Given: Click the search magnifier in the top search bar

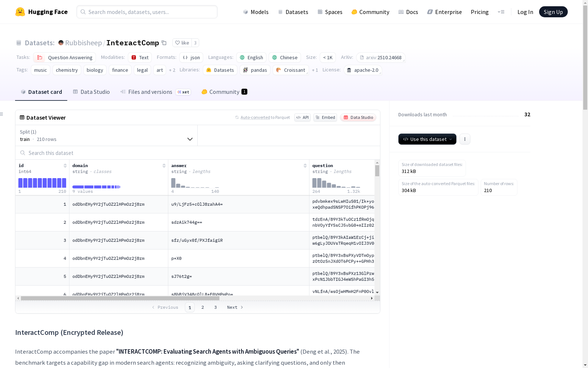Looking at the screenshot, I should [83, 12].
